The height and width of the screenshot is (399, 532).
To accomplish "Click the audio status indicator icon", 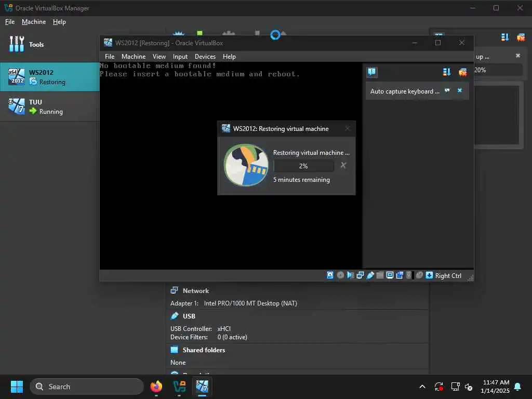I will 350,275.
